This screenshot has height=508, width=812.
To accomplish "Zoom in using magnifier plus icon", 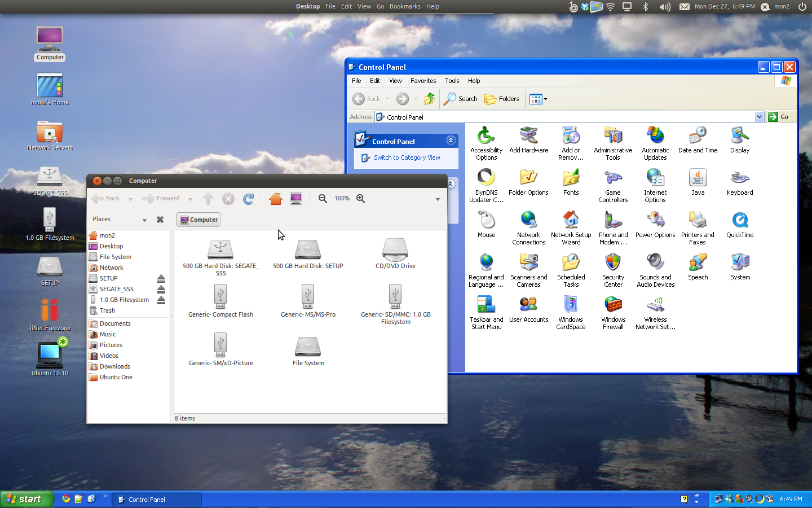I will pos(361,199).
